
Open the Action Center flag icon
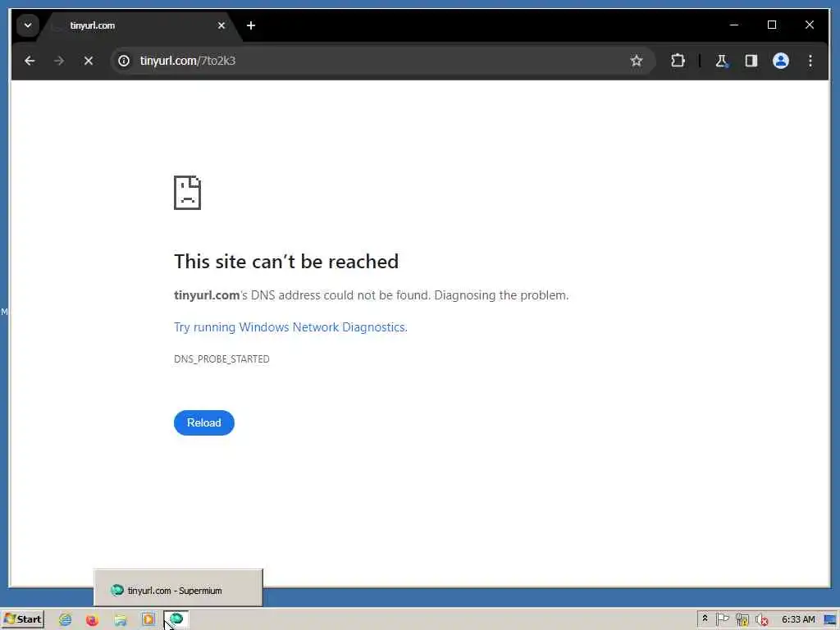[x=723, y=619]
